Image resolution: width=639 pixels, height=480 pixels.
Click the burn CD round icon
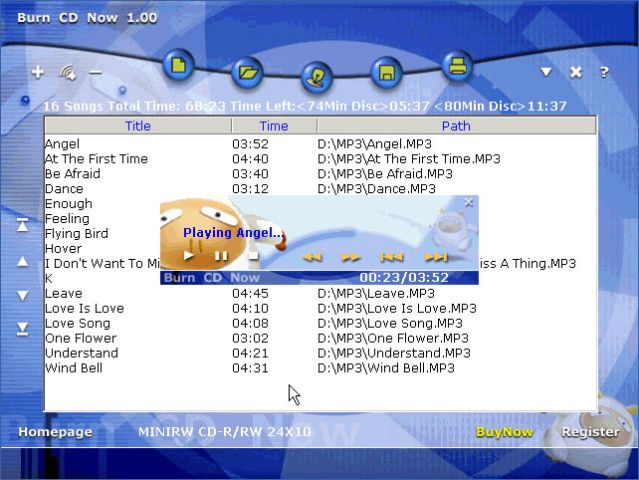(317, 77)
